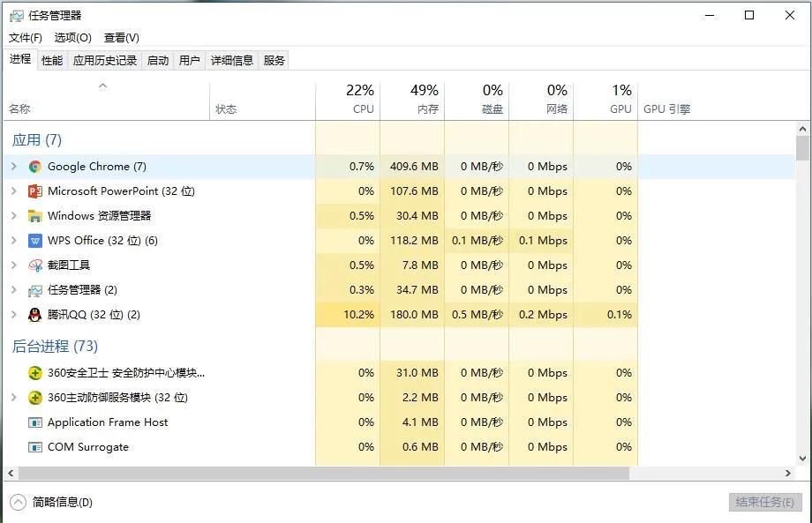Collapse to 简略信息 view
Image resolution: width=812 pixels, height=523 pixels.
pyautogui.click(x=51, y=502)
